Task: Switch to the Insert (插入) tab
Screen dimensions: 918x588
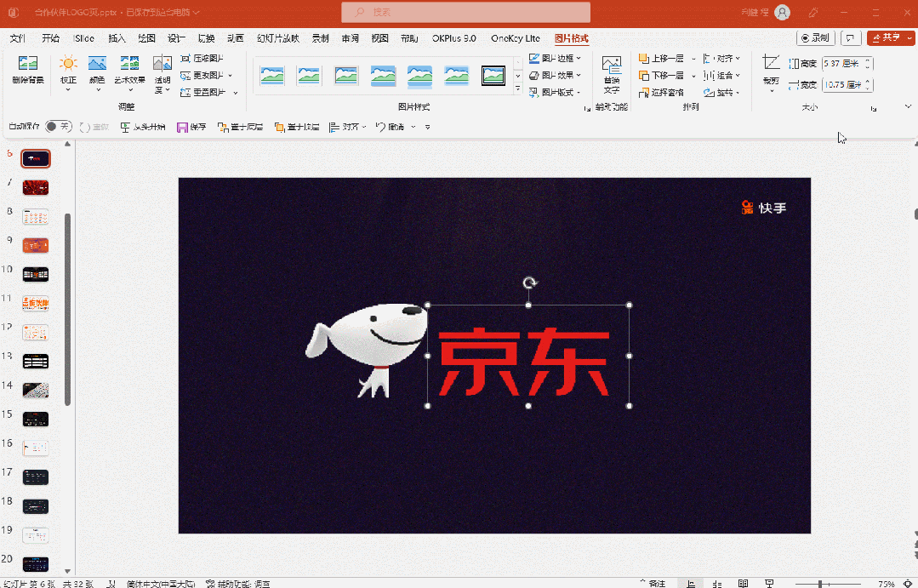Action: point(117,38)
